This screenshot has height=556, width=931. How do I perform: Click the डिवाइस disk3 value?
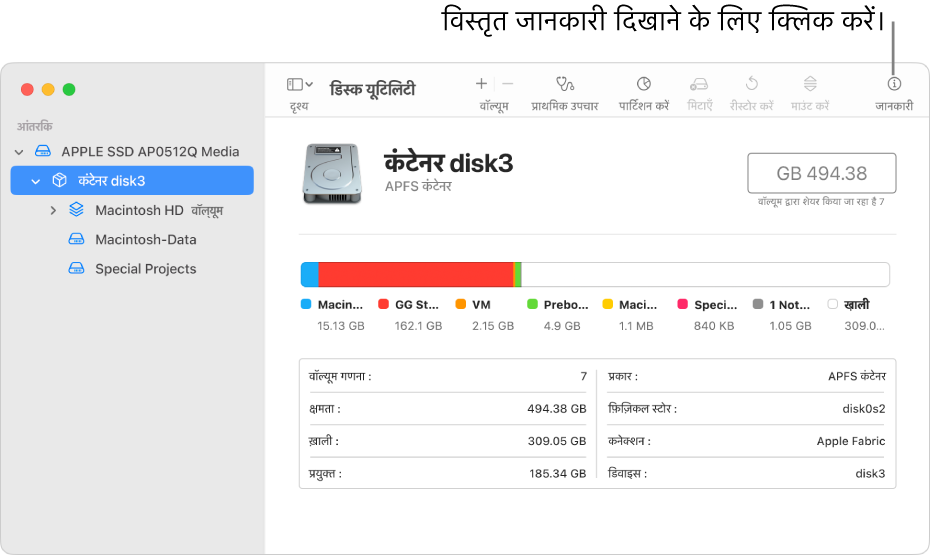870,473
